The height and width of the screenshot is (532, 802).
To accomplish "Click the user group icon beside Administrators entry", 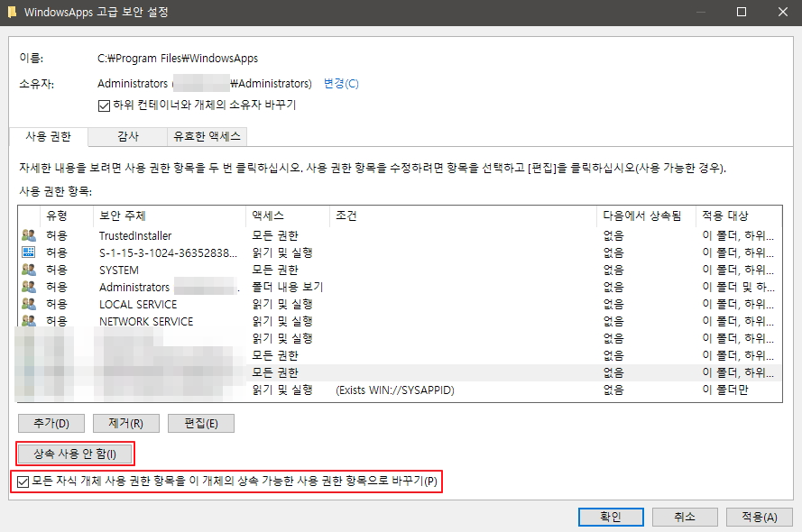I will [29, 287].
